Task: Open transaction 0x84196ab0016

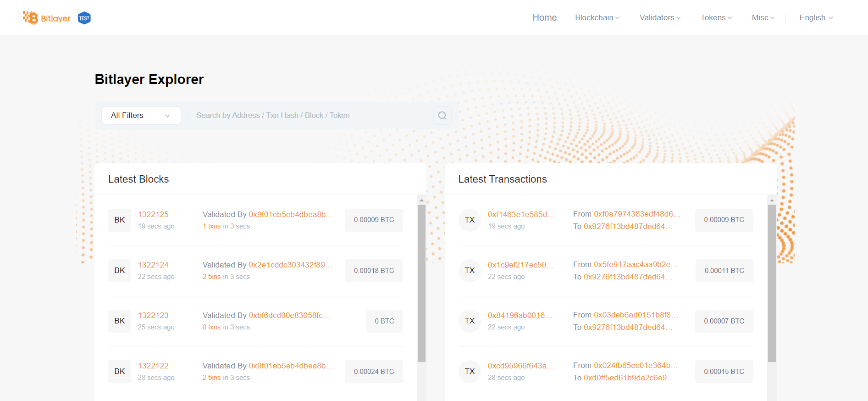Action: (x=520, y=315)
